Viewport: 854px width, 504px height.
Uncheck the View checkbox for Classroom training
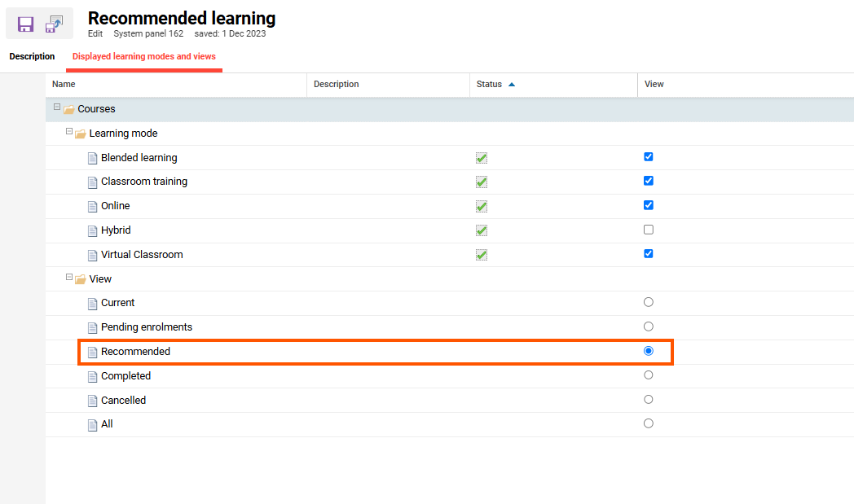tap(649, 181)
